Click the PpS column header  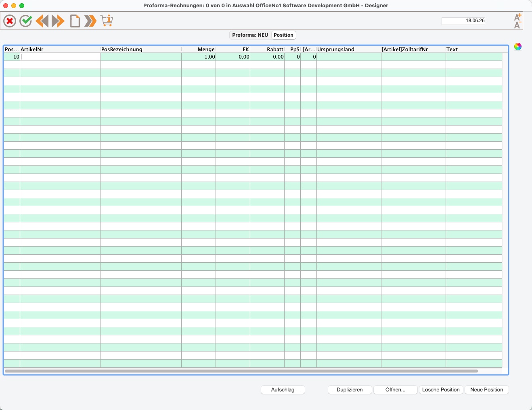[292, 49]
